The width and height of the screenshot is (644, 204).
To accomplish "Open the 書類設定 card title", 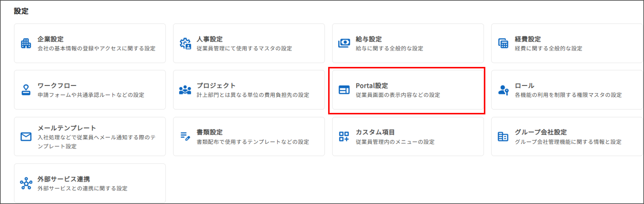I will point(210,132).
